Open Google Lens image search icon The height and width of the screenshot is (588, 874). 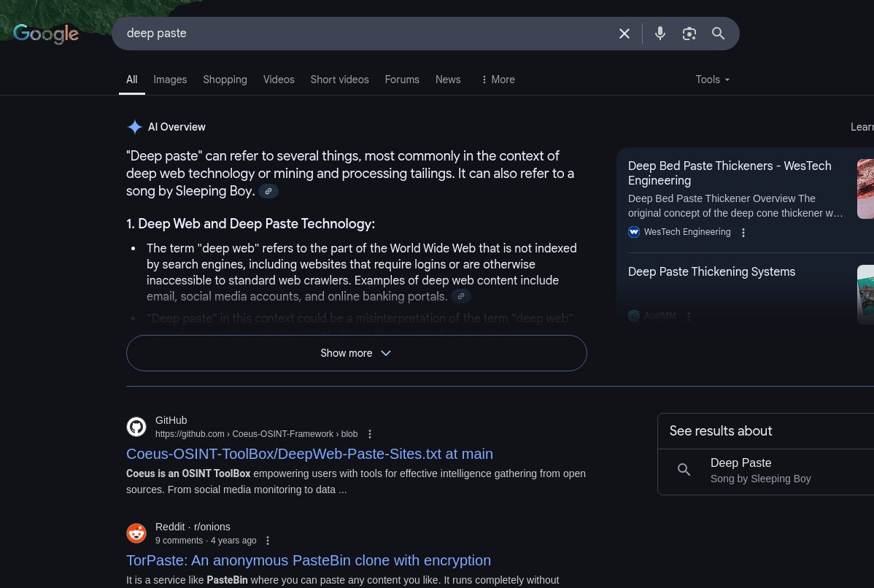click(689, 34)
